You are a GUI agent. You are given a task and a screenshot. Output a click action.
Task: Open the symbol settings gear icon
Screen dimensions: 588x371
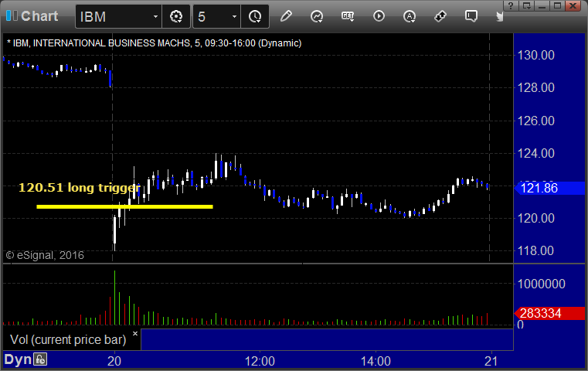176,16
